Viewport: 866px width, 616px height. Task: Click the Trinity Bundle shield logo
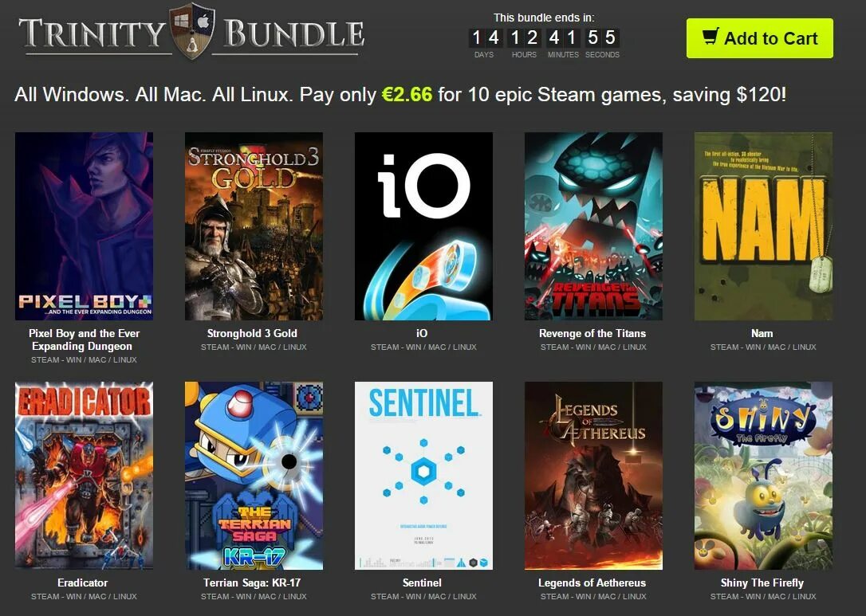click(191, 31)
